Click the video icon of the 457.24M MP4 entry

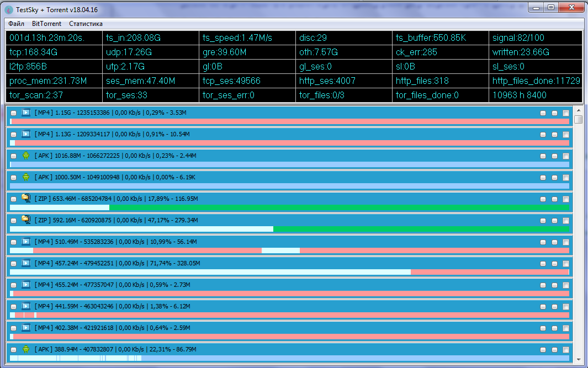[26, 263]
